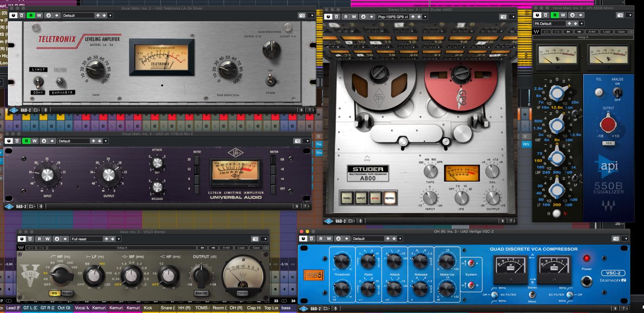The height and width of the screenshot is (313, 644).
Task: Select the Clap Hi channel label
Action: click(x=253, y=308)
